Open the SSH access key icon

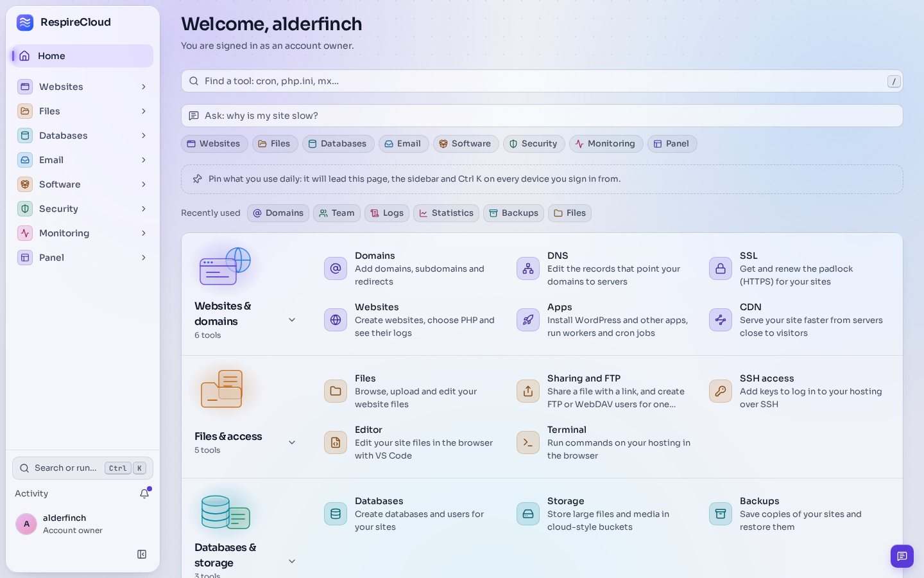721,391
